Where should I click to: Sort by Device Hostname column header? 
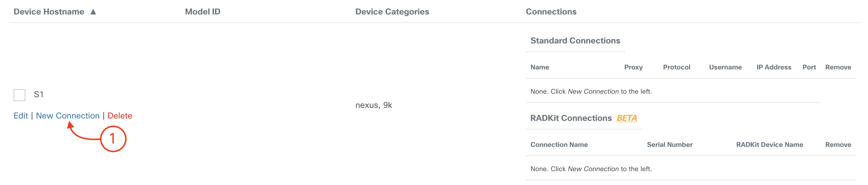[49, 12]
